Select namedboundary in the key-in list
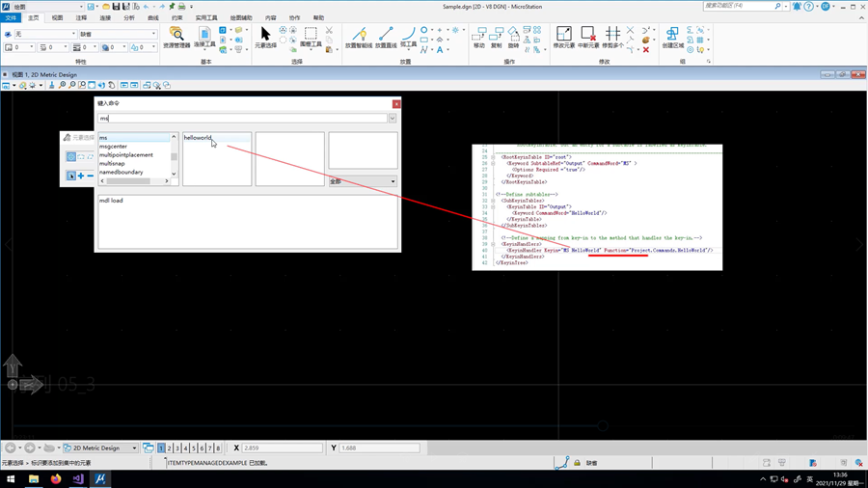The image size is (868, 488). tap(121, 172)
